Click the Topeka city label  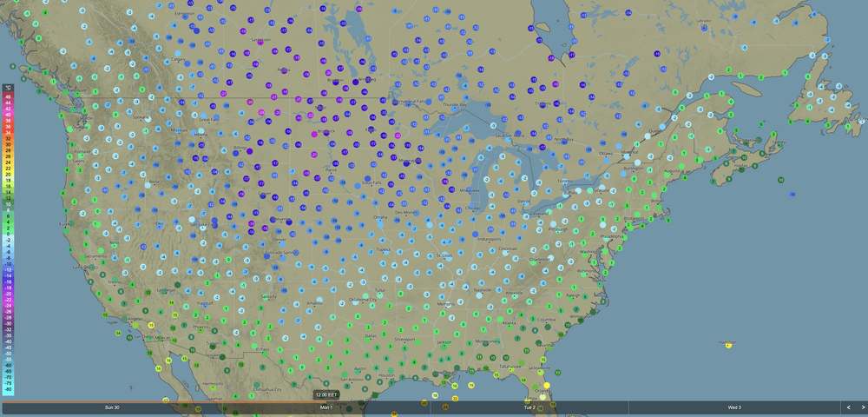coord(384,249)
